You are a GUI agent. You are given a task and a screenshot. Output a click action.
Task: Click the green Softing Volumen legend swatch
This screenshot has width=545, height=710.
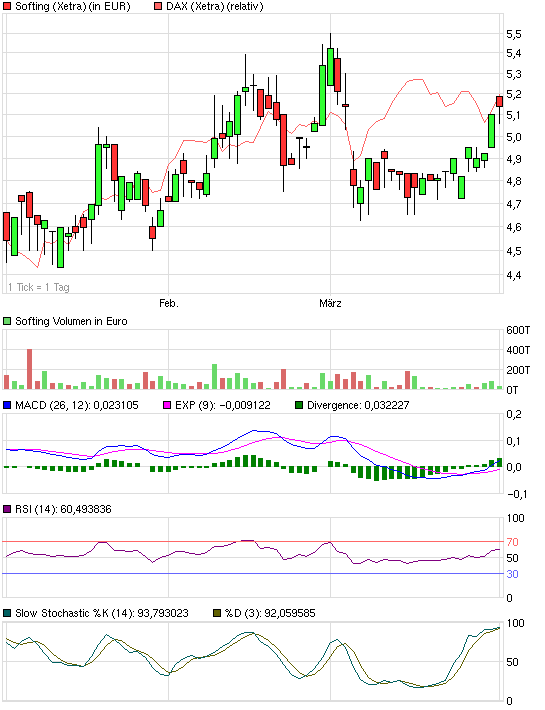coord(7,321)
